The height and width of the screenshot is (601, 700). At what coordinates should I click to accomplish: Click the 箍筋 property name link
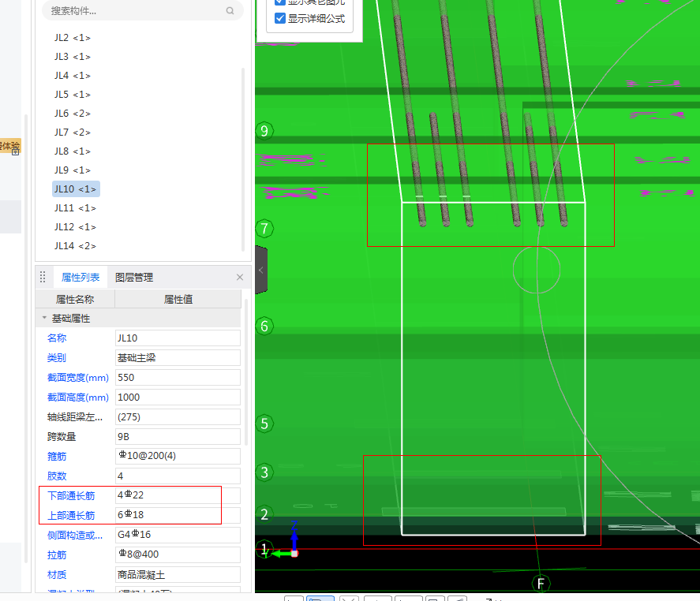tap(58, 456)
